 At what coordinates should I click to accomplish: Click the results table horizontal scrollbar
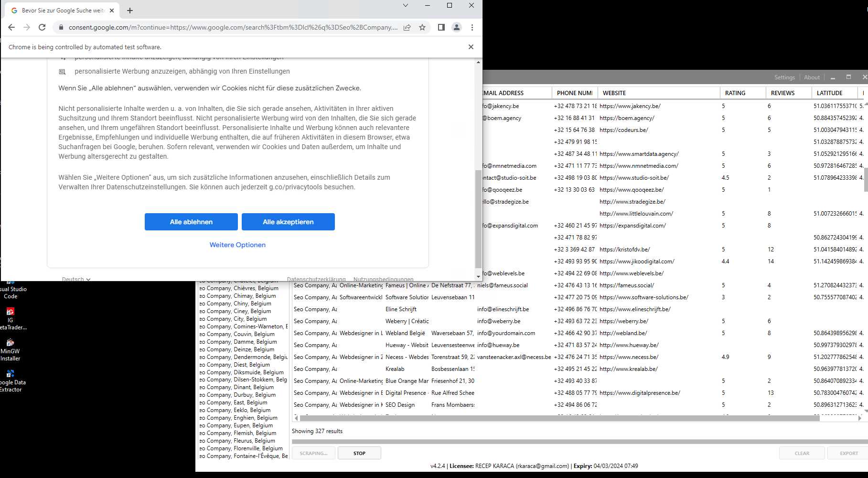(560, 418)
